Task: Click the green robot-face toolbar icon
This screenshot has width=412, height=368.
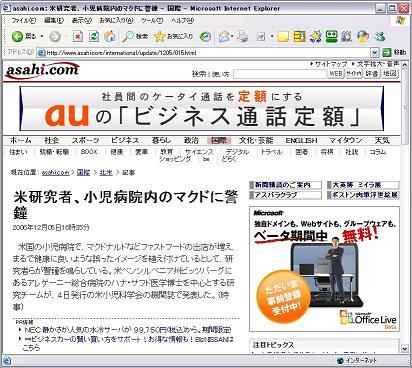Action: pos(331,36)
